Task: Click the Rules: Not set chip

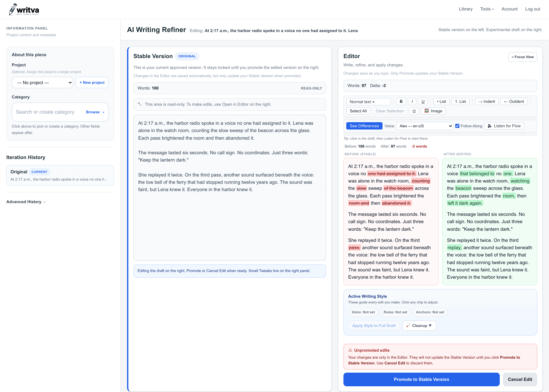Action: tap(395, 312)
